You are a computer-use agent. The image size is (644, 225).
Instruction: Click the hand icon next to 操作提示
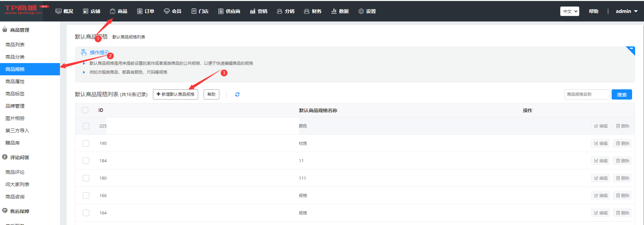click(84, 52)
